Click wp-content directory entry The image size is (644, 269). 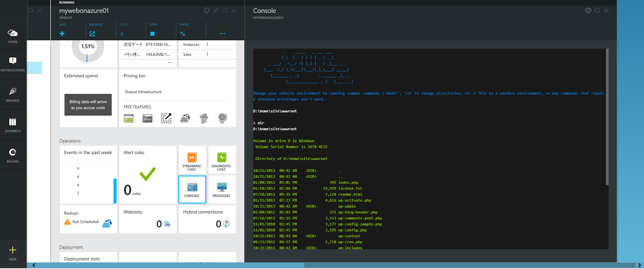349,236
